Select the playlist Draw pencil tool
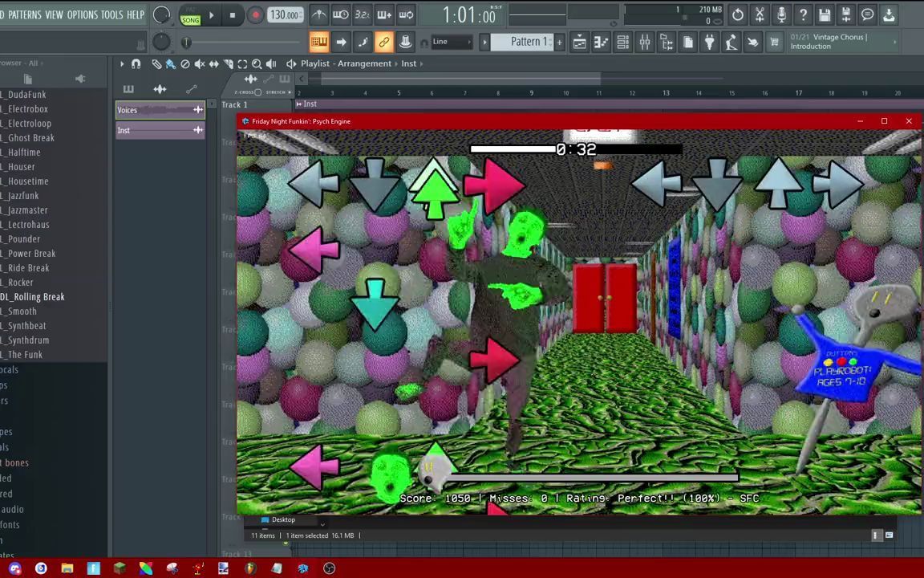Viewport: 924px width, 578px height. (156, 63)
